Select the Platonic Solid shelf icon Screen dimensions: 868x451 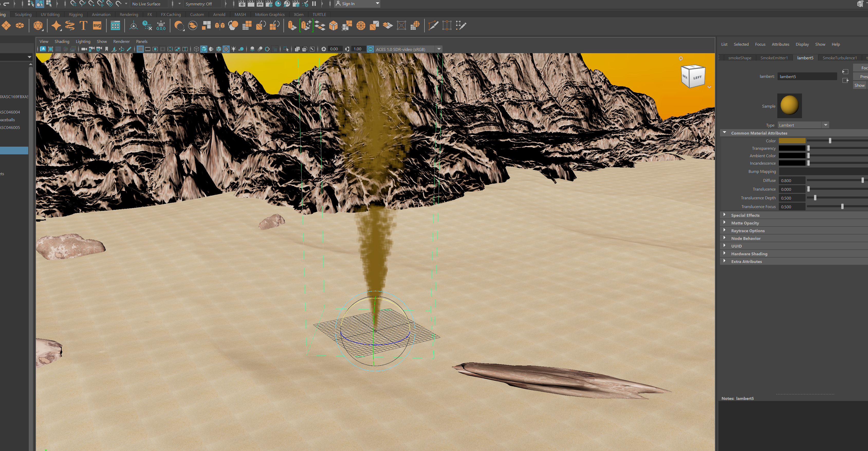click(x=38, y=26)
